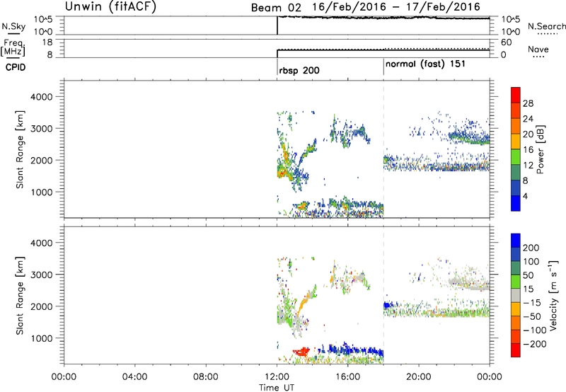Click the blue velocity patch just after 18:00 UT

click(x=388, y=306)
